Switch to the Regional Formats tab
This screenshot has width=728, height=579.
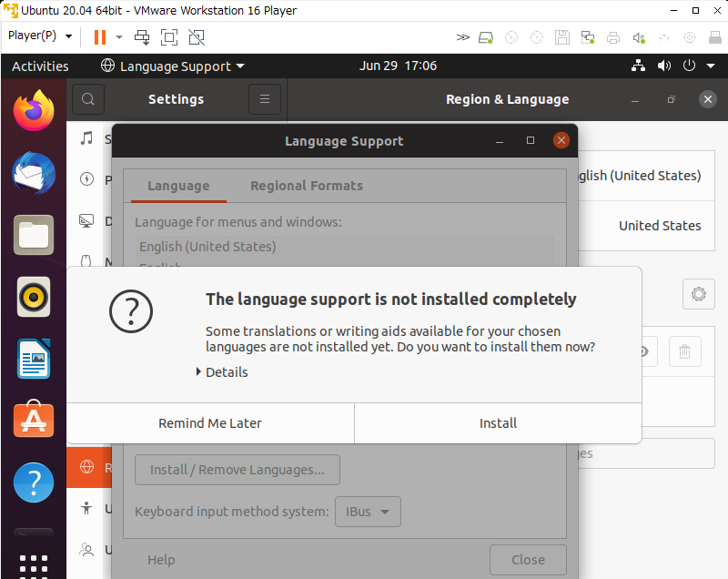pyautogui.click(x=307, y=186)
